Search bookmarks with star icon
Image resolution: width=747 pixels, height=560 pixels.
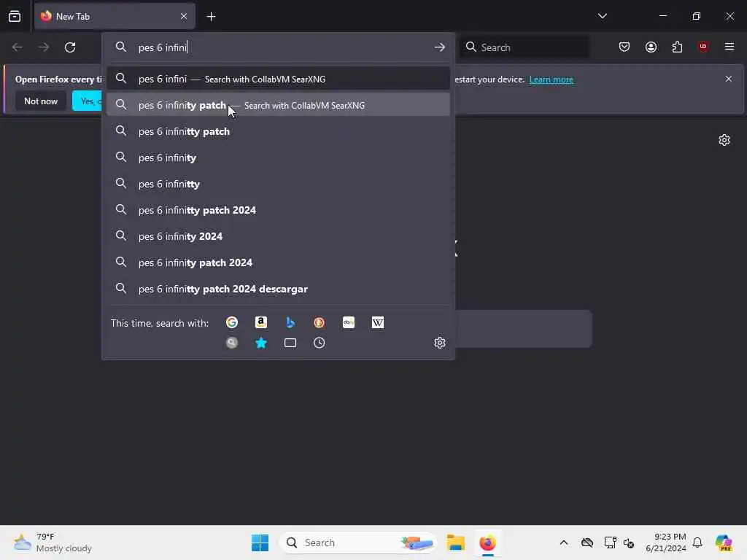(261, 343)
